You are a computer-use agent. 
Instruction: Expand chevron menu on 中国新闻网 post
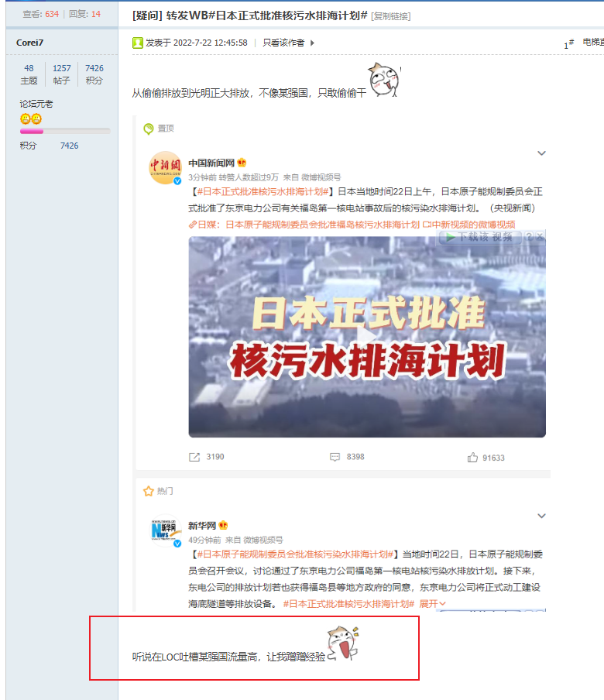541,153
